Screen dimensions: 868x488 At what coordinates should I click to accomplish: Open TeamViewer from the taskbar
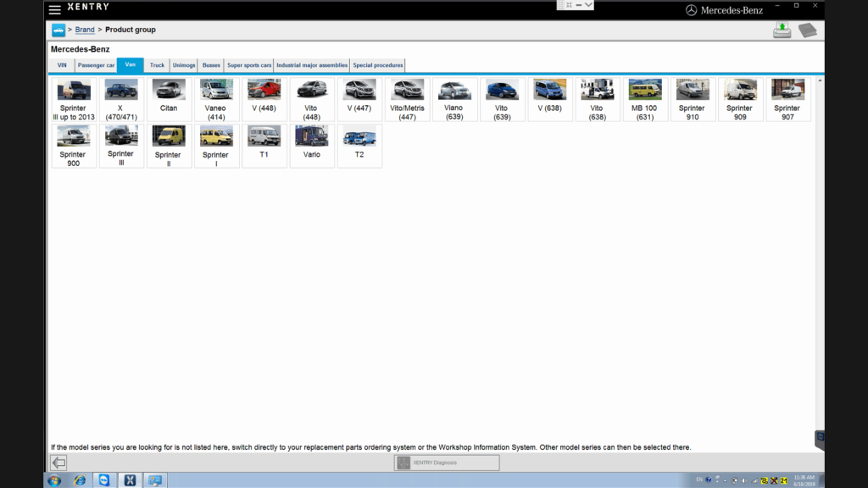click(104, 480)
